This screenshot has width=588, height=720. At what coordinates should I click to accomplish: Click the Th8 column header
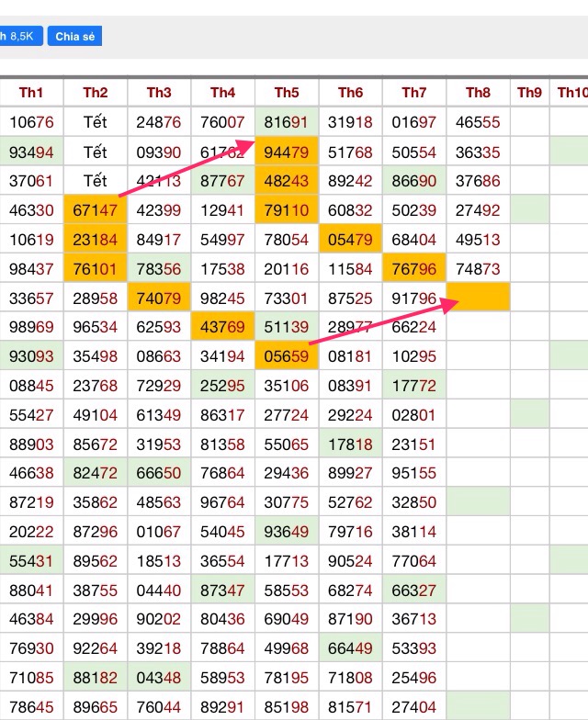pyautogui.click(x=478, y=93)
